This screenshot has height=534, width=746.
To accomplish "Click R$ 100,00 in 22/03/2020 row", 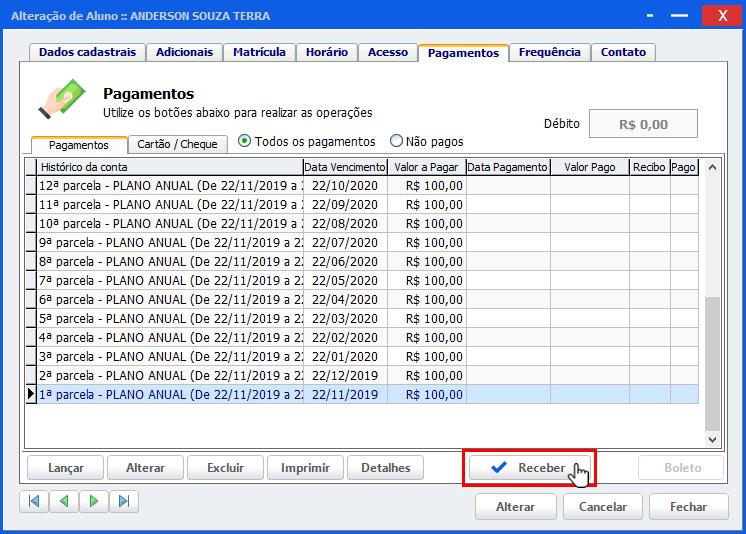I will pos(427,319).
